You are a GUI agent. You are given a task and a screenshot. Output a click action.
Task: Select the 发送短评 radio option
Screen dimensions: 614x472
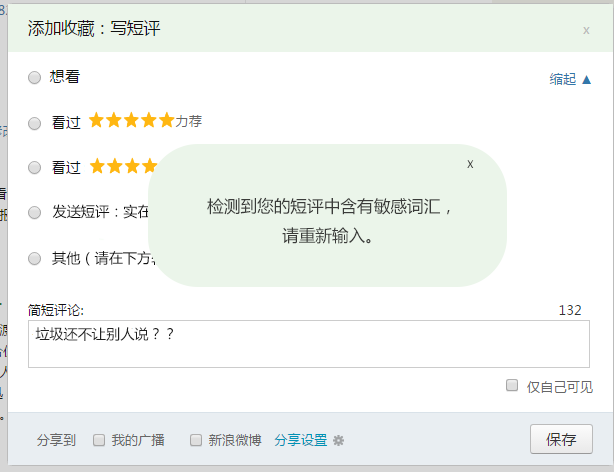[35, 212]
